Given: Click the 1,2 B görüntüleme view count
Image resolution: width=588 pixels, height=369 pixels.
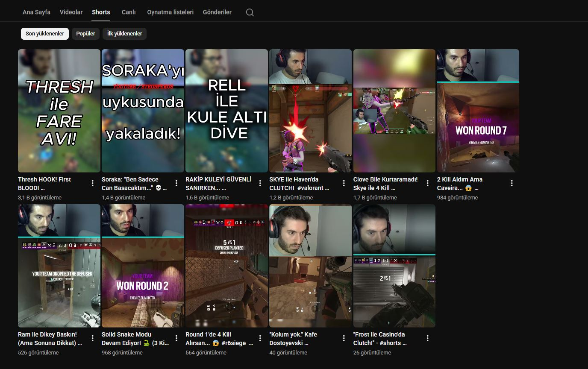Looking at the screenshot, I should coord(291,198).
